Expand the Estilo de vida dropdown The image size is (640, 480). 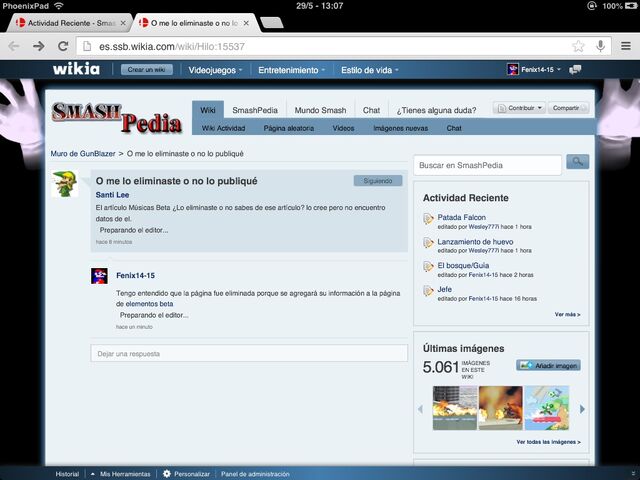click(370, 70)
